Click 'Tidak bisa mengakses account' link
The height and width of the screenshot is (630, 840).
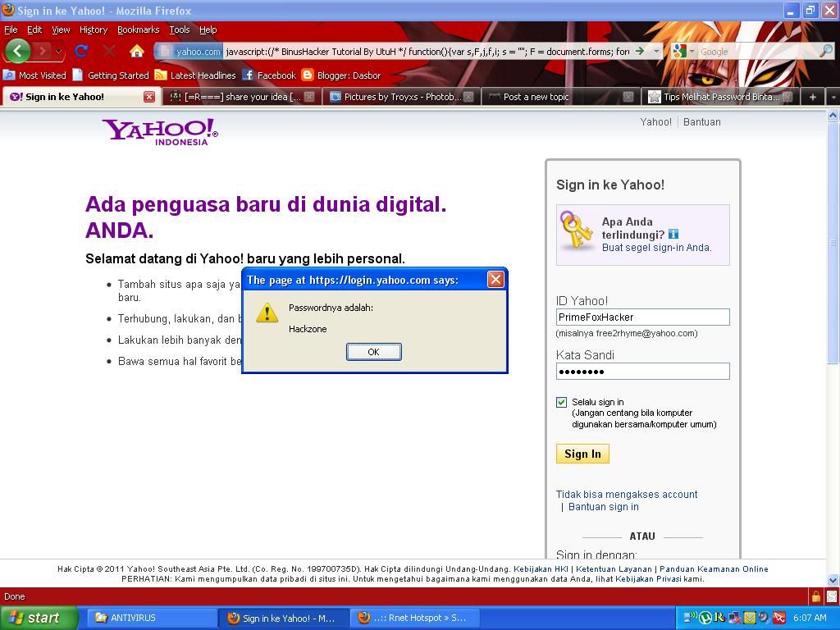point(627,495)
